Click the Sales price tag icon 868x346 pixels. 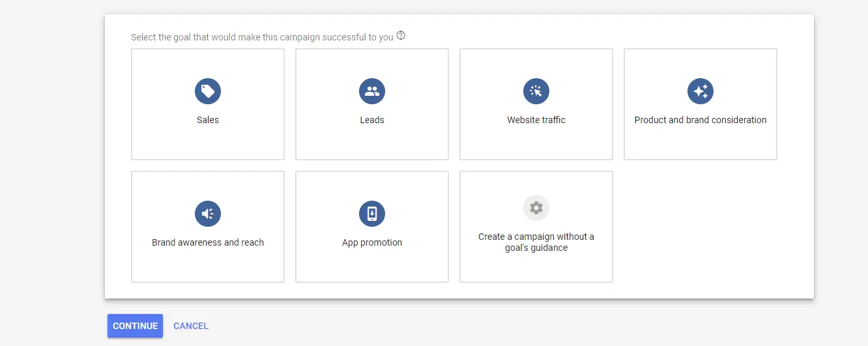(208, 91)
